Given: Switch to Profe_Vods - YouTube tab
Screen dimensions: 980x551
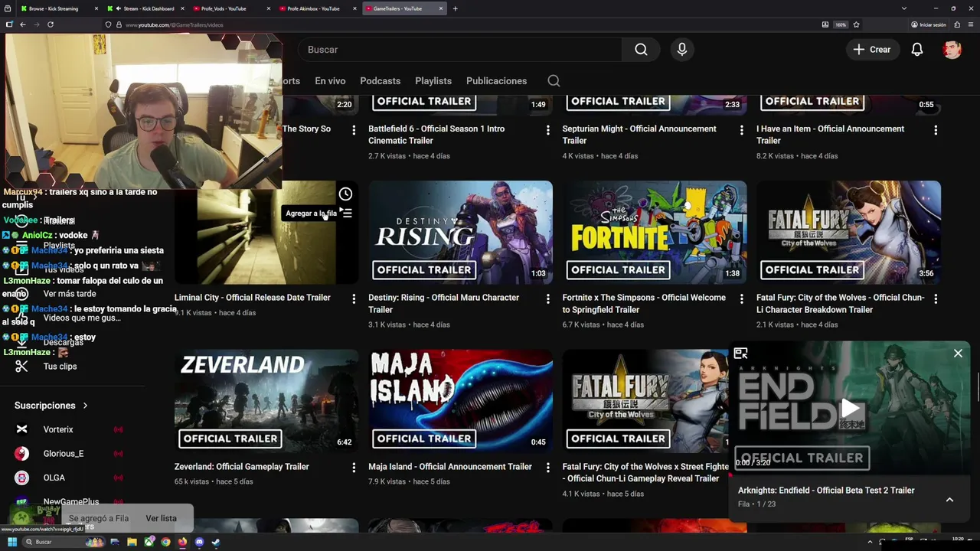Looking at the screenshot, I should (230, 8).
